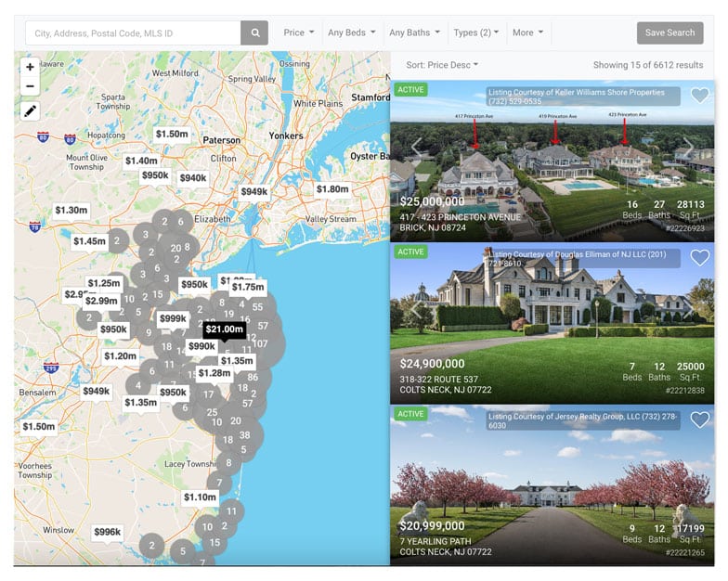Toggle heart on 7 Yearling Path listing

(x=700, y=420)
